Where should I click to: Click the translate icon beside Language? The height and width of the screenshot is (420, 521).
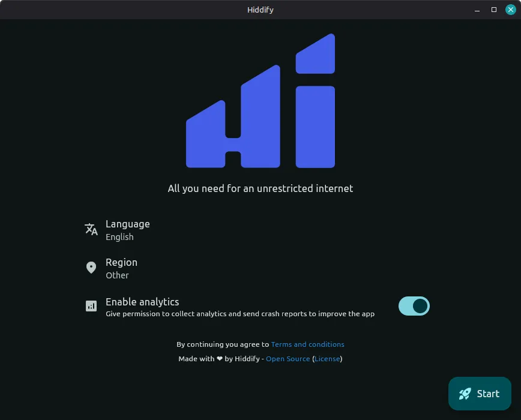pos(91,229)
